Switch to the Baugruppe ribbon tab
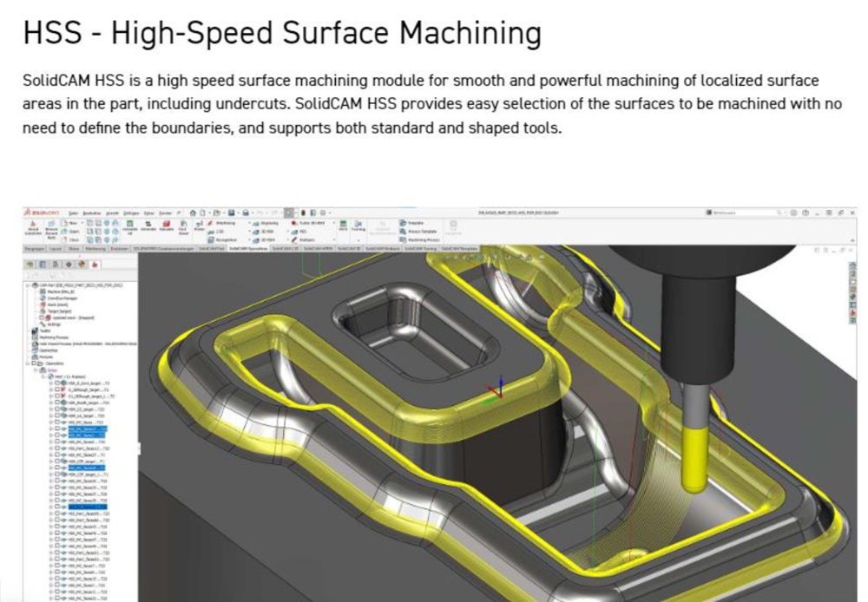 [35, 249]
